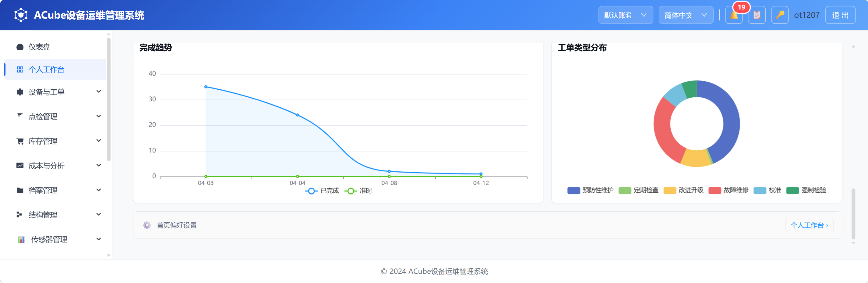Expand the 库存管理 menu chevron
This screenshot has width=868, height=283.
[99, 141]
